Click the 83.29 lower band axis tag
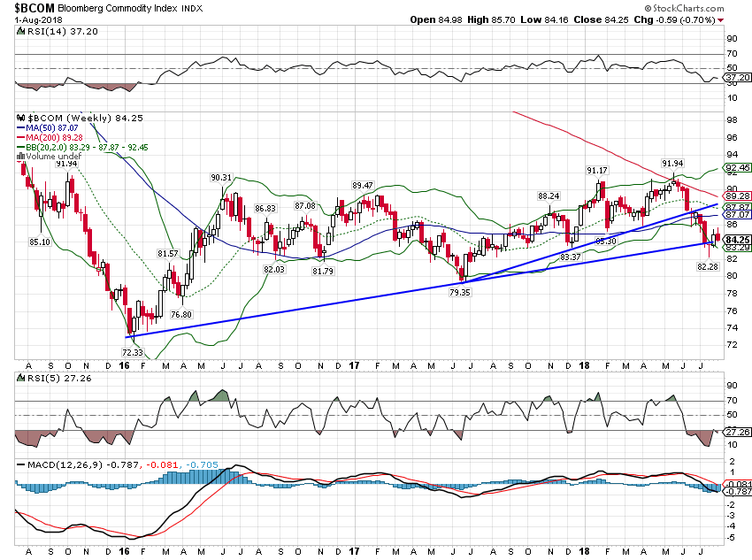The image size is (752, 560). 738,248
